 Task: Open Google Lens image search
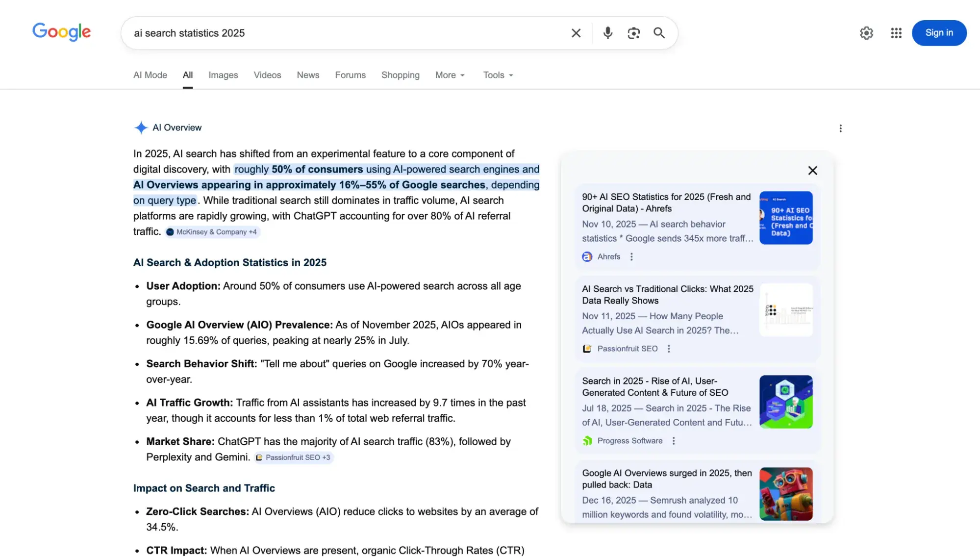coord(633,33)
